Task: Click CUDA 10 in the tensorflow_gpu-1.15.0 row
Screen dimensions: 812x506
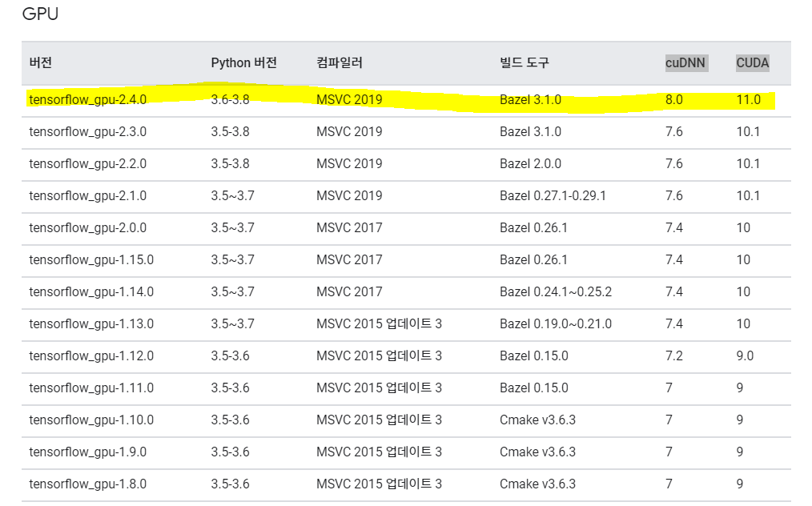Action: (743, 260)
